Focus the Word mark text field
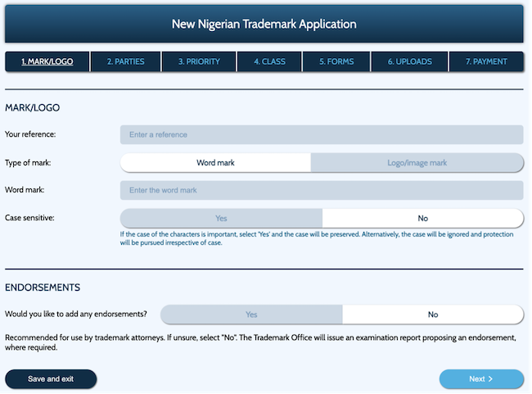Viewport: 532px width, 394px height. coord(321,191)
